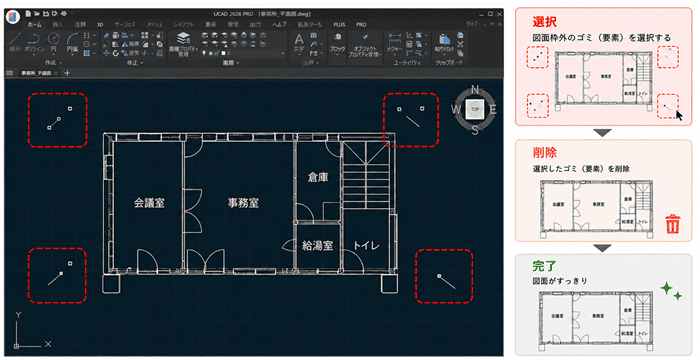The width and height of the screenshot is (700, 360).
Task: Expand the ポリライン dropdown arrow
Action: (x=34, y=54)
